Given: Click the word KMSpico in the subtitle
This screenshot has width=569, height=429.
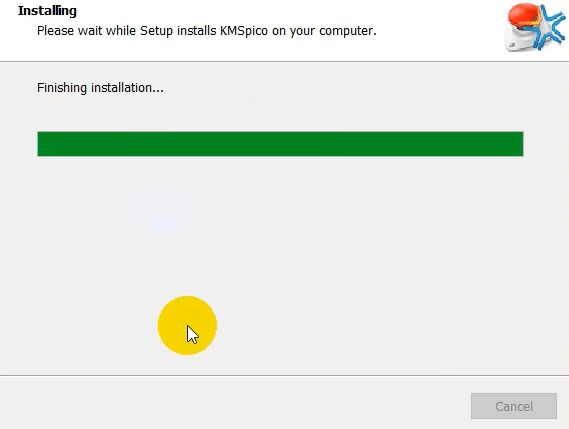Looking at the screenshot, I should point(244,31).
